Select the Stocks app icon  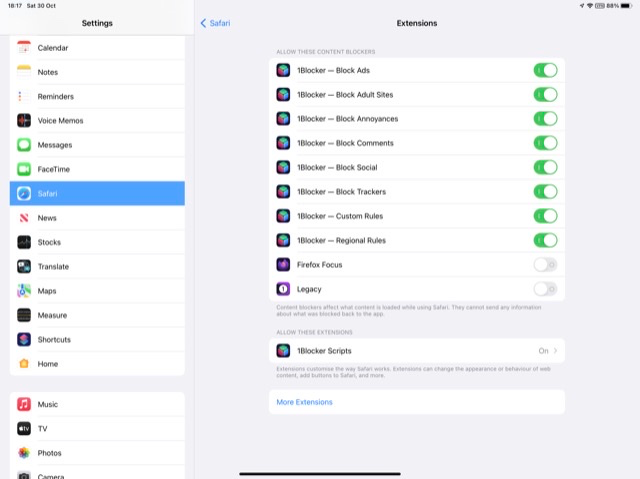[24, 242]
